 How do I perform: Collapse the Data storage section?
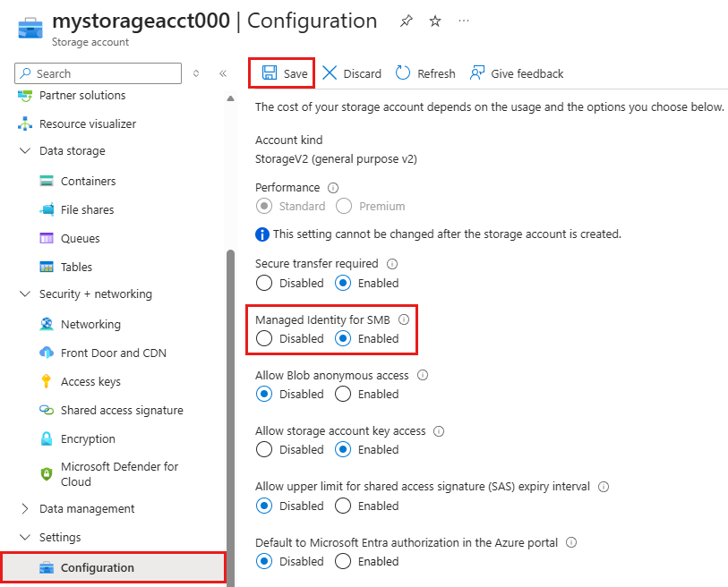24,151
